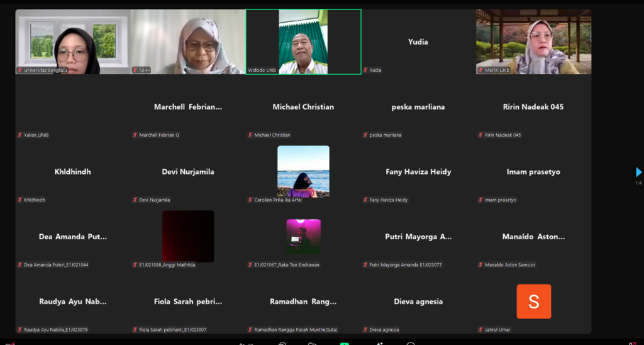This screenshot has height=345, width=644.
Task: Click large Fiola Sarah pebri... tile name
Action: coord(188,302)
